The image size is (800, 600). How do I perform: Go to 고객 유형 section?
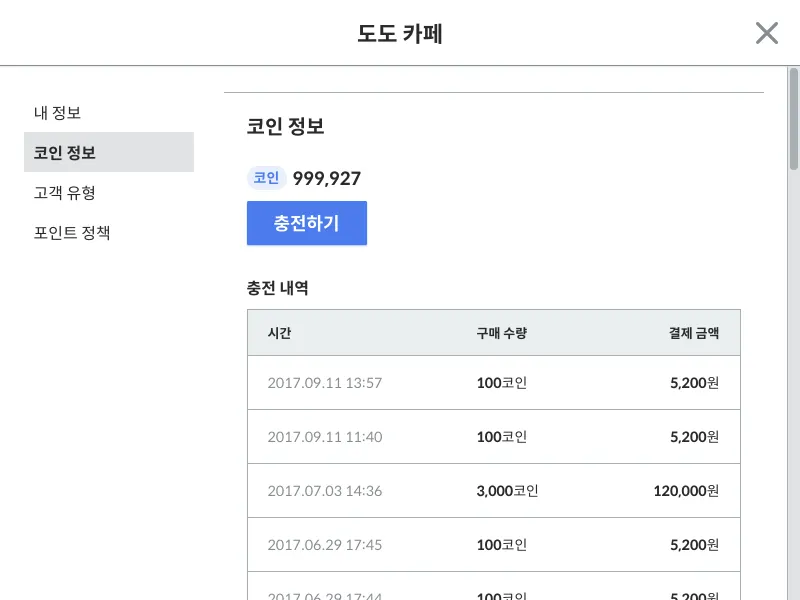click(x=64, y=193)
